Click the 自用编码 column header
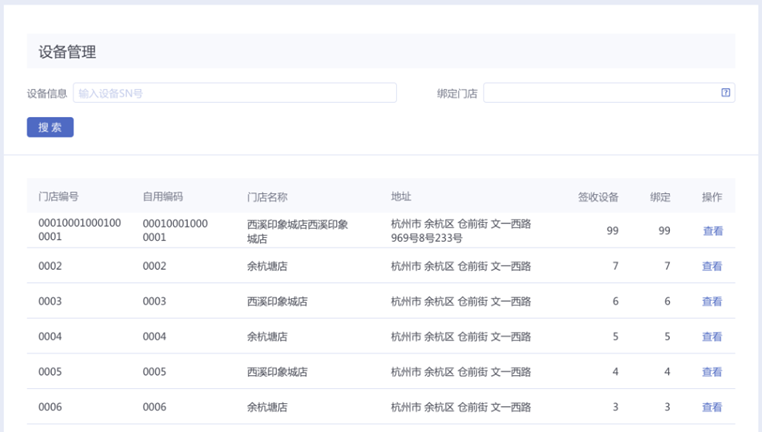 [x=163, y=197]
